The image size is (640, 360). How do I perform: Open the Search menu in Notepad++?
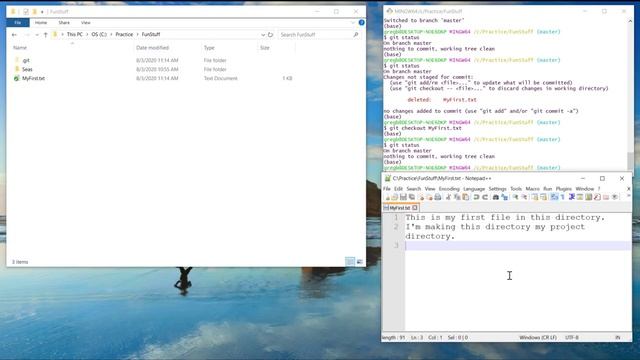point(413,189)
